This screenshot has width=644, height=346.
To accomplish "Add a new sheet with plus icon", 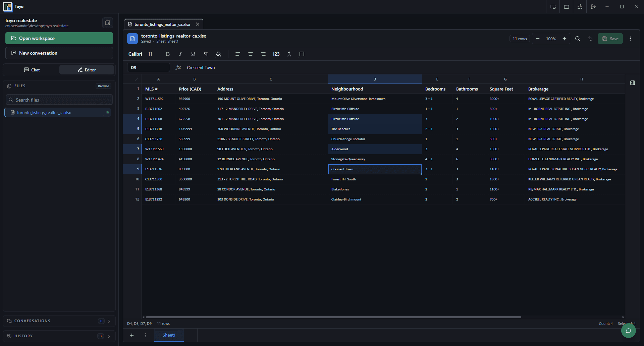I will [132, 335].
